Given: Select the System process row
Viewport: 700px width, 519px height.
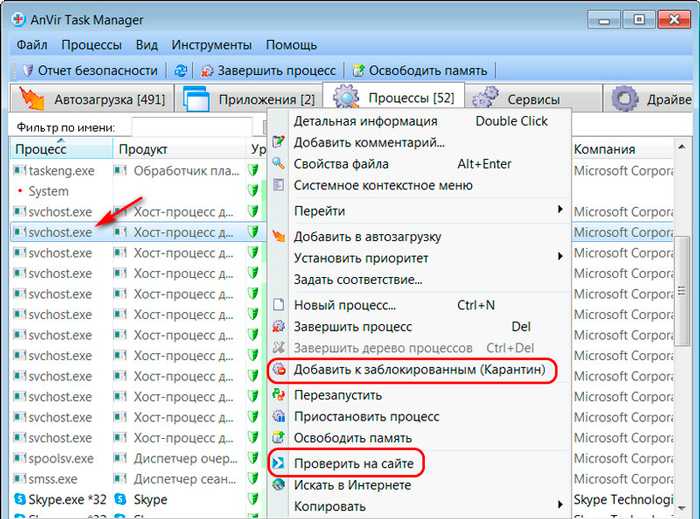Looking at the screenshot, I should pos(138,191).
